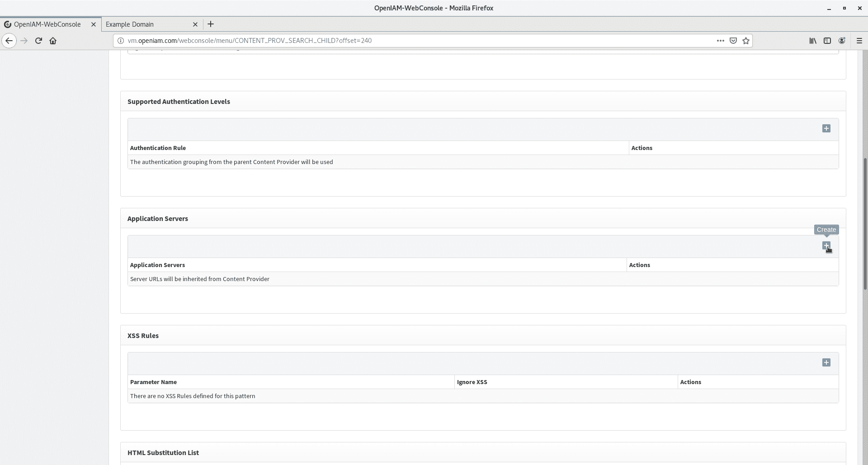Reload the current page
The width and height of the screenshot is (868, 465).
[x=38, y=41]
